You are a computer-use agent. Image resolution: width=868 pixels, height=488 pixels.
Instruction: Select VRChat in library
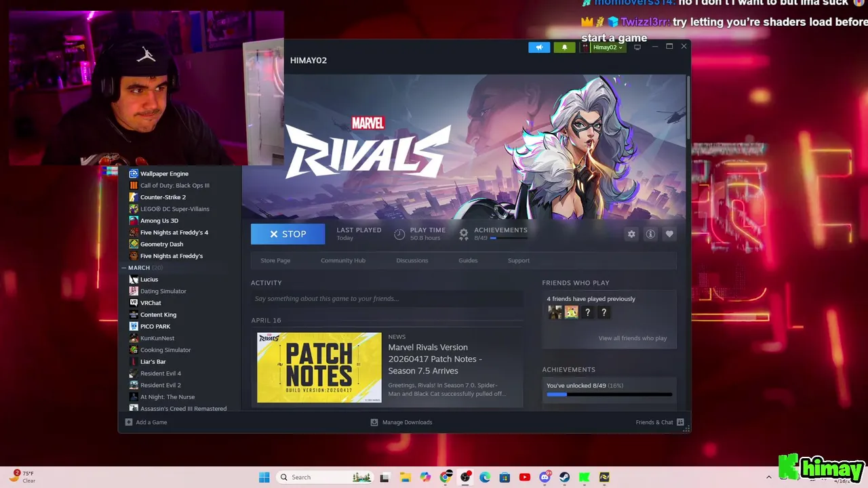pyautogui.click(x=146, y=303)
